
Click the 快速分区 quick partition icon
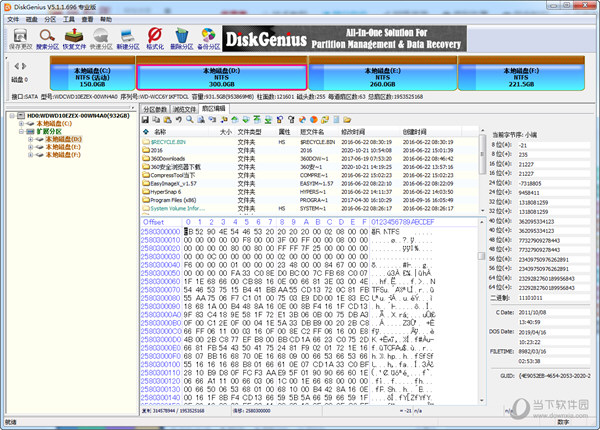point(101,39)
